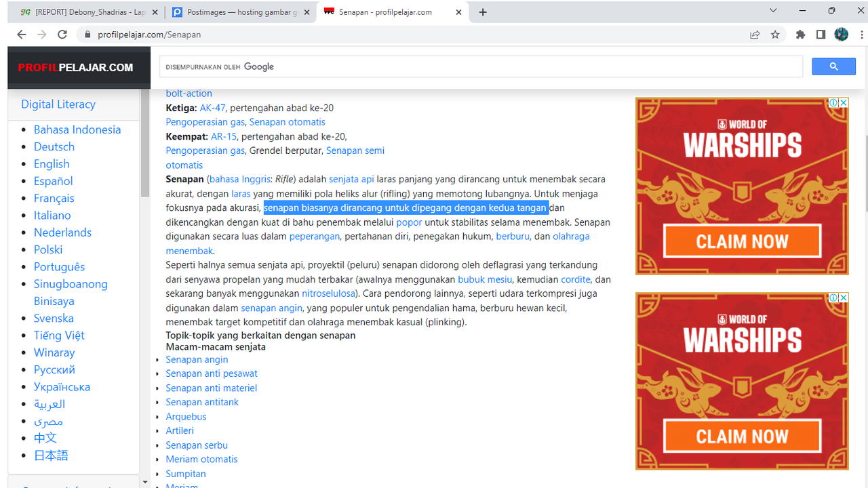Image resolution: width=868 pixels, height=488 pixels.
Task: Share this page via share icon
Action: (x=755, y=35)
